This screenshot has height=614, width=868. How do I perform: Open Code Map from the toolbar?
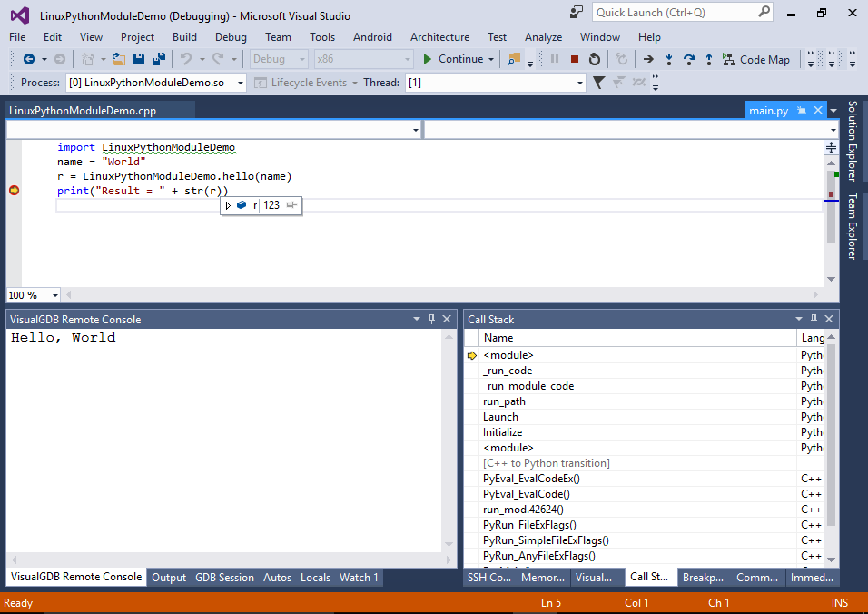point(756,59)
